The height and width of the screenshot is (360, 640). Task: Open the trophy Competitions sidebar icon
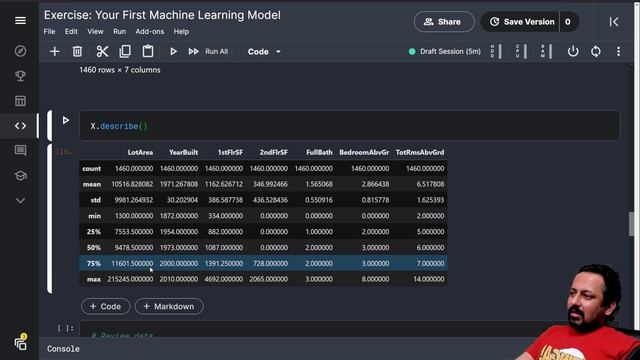(x=20, y=76)
